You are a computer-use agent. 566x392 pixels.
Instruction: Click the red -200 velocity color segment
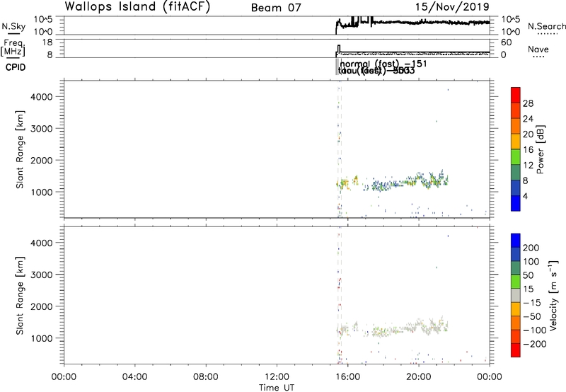coord(516,350)
